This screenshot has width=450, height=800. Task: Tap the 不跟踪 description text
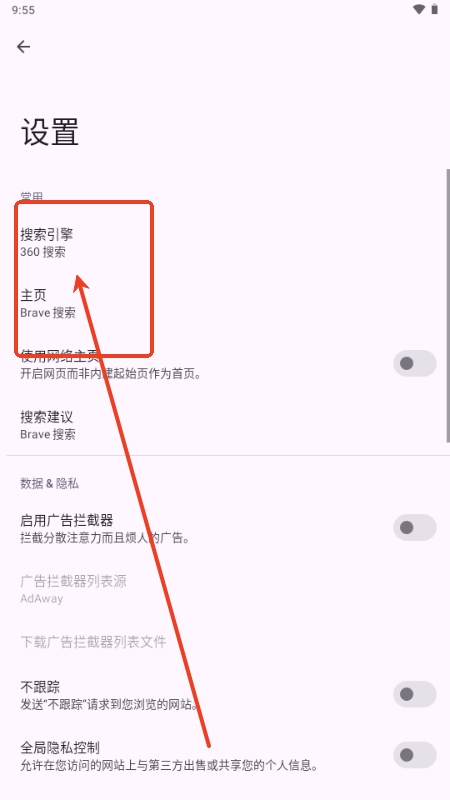[109, 705]
